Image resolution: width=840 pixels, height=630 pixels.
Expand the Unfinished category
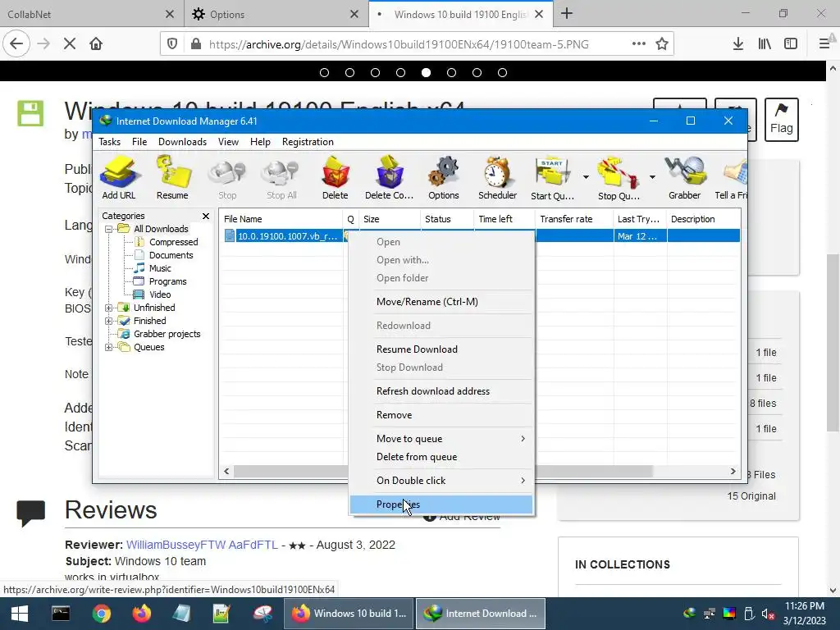(109, 308)
